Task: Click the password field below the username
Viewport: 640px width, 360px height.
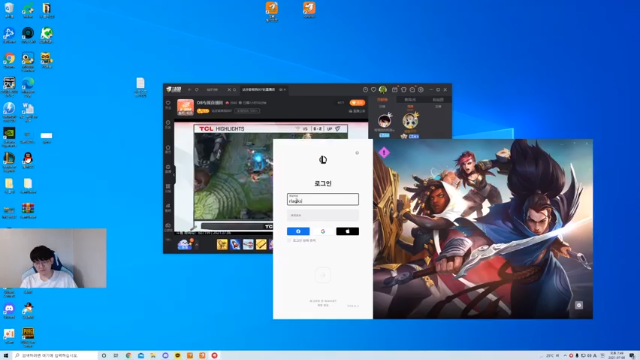Action: [322, 215]
